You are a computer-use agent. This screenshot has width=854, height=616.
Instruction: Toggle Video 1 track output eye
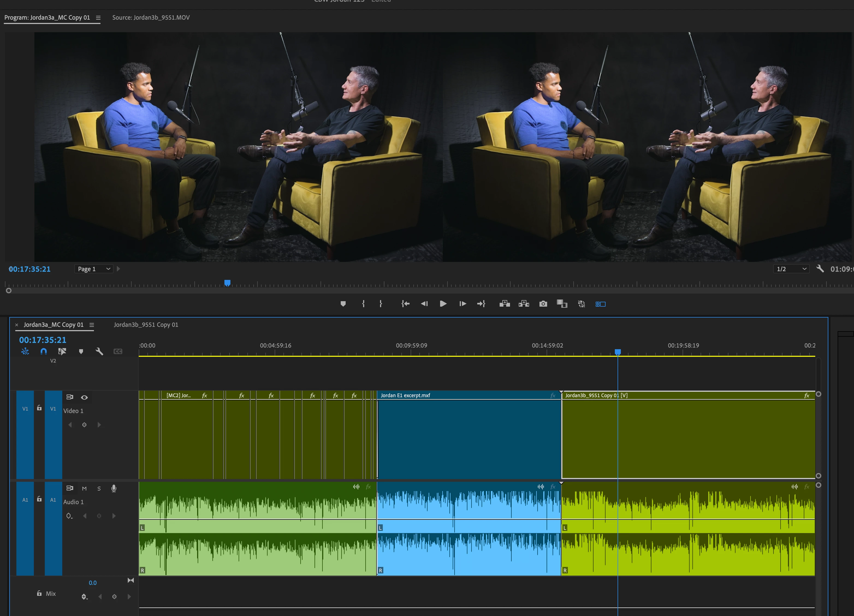coord(84,397)
